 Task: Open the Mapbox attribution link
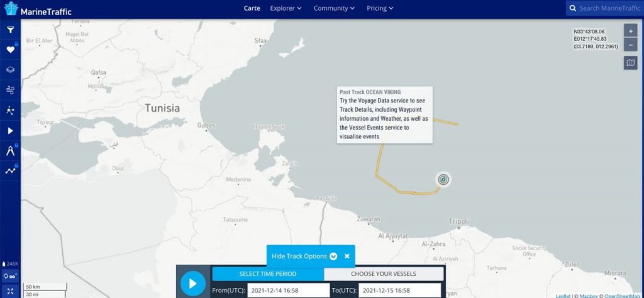pyautogui.click(x=588, y=295)
